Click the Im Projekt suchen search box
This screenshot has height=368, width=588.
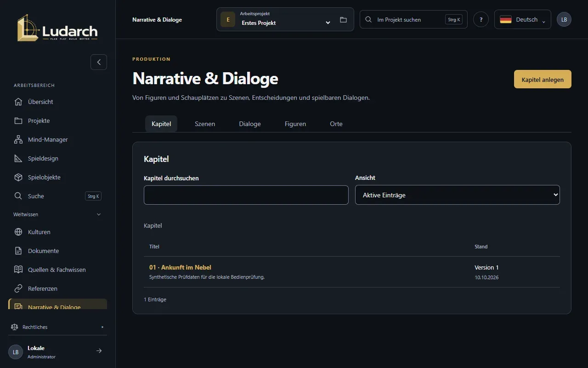point(413,19)
